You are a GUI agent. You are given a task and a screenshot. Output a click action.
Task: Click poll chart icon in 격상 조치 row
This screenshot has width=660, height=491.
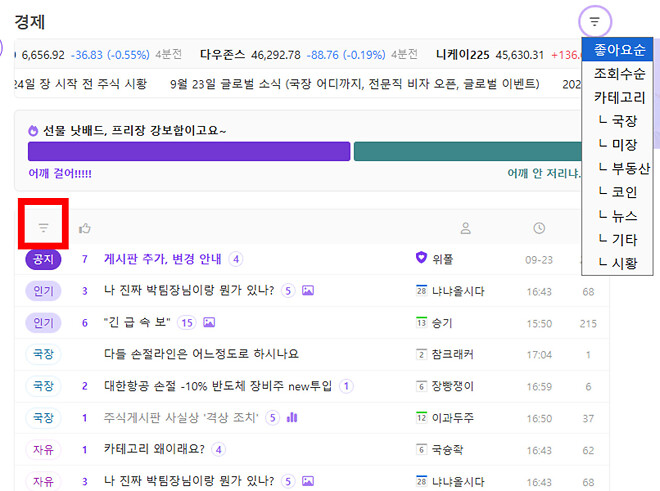coord(292,417)
